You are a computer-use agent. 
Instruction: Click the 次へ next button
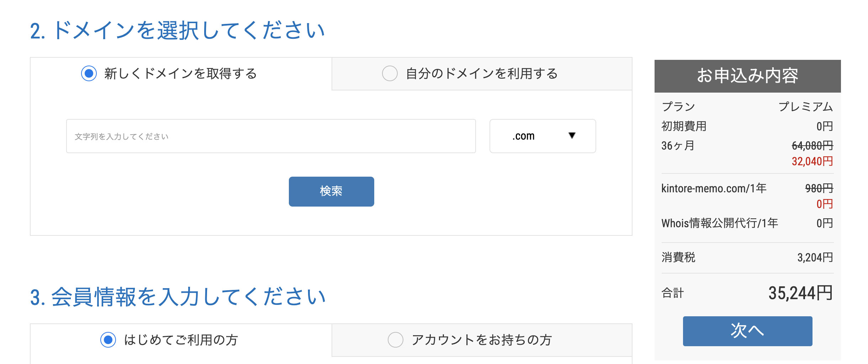click(x=747, y=331)
